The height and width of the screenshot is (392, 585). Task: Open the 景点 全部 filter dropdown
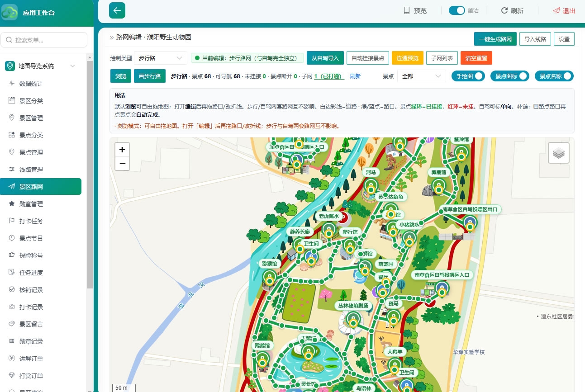click(x=422, y=76)
